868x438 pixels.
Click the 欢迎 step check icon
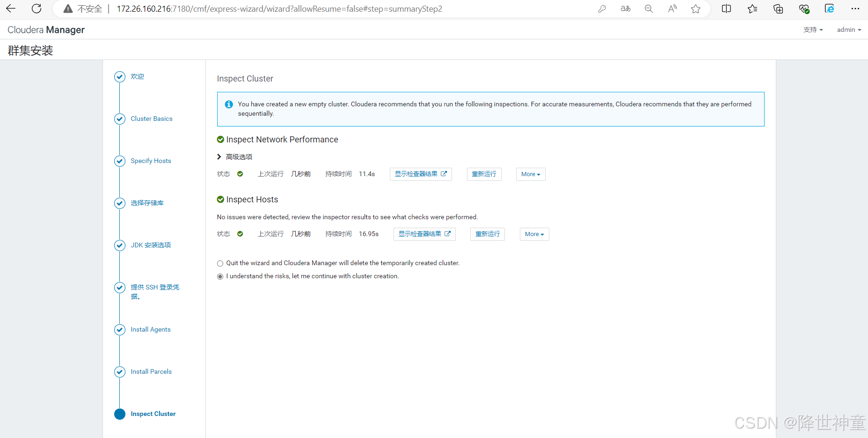click(120, 77)
